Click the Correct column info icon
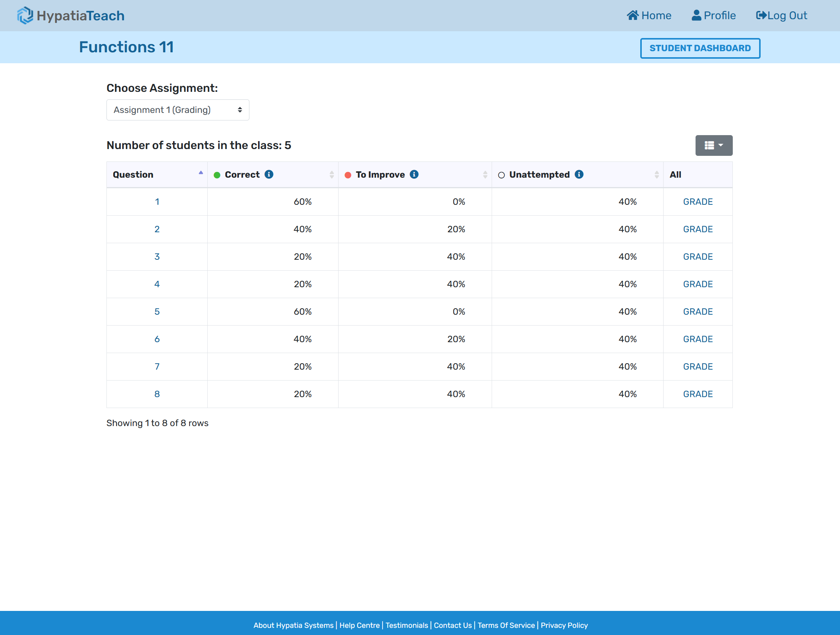 [269, 174]
